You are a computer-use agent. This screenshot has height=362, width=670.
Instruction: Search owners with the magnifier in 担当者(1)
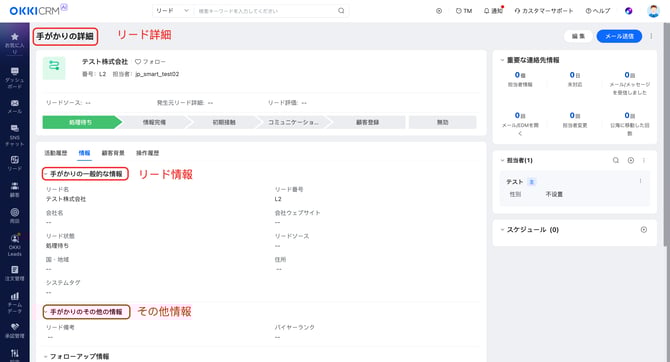[616, 160]
